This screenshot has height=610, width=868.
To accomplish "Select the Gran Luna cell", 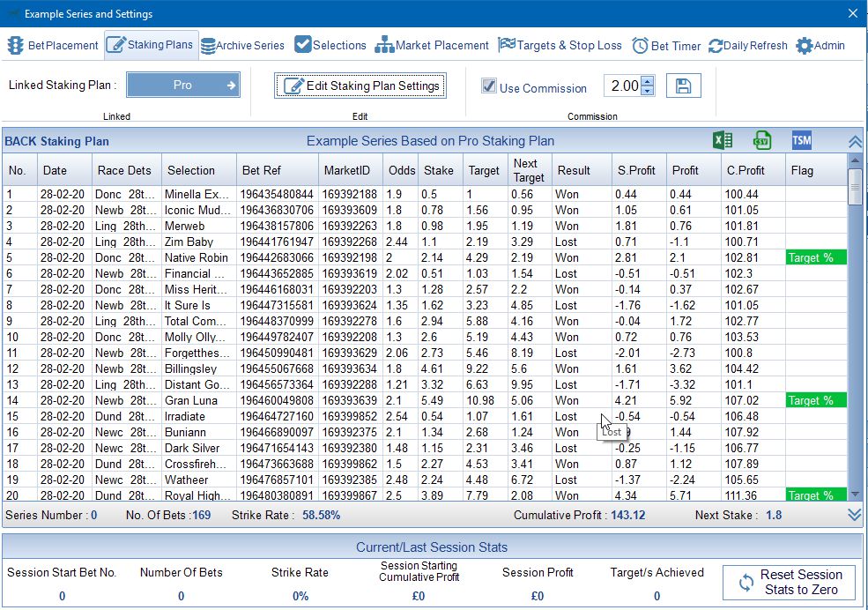I will click(199, 400).
